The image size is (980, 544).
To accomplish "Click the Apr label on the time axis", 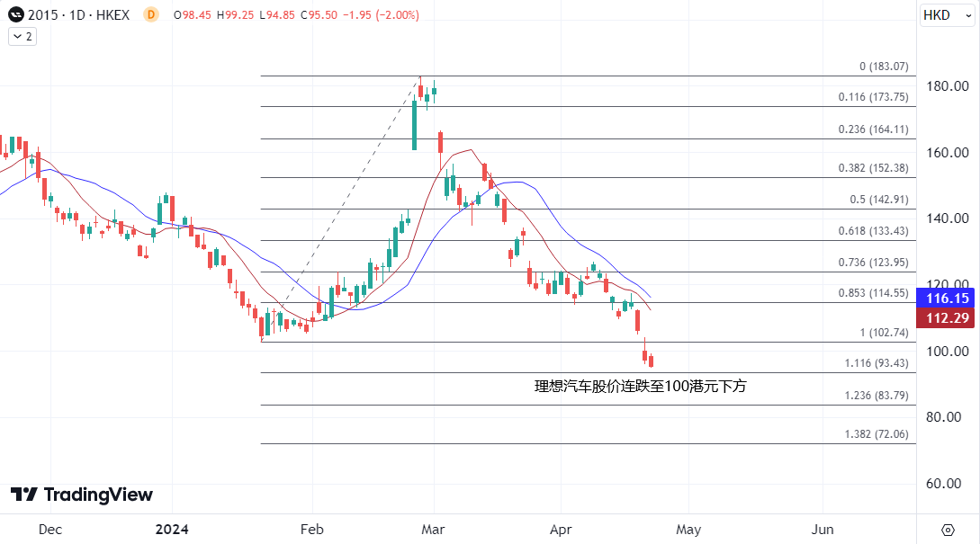I will click(x=561, y=530).
